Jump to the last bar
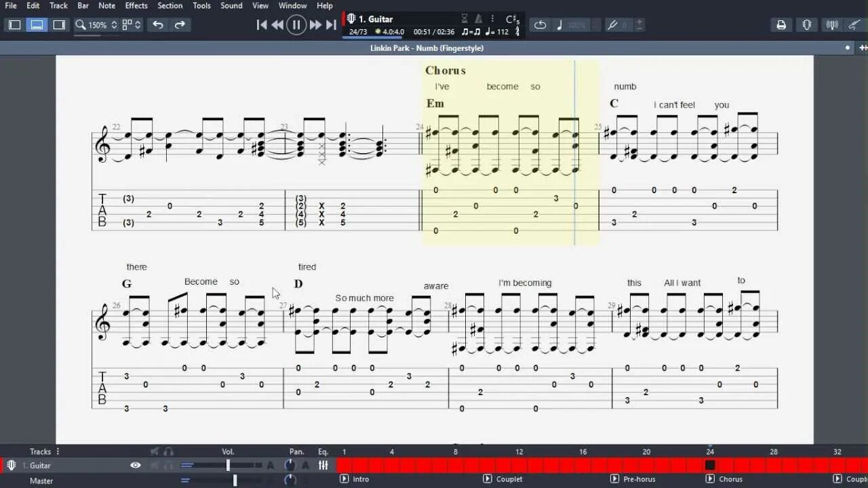Image resolution: width=868 pixels, height=488 pixels. click(x=331, y=25)
